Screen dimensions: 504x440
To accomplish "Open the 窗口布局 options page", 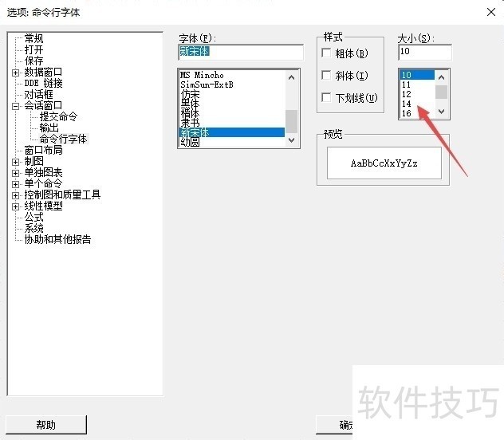I will click(x=43, y=150).
